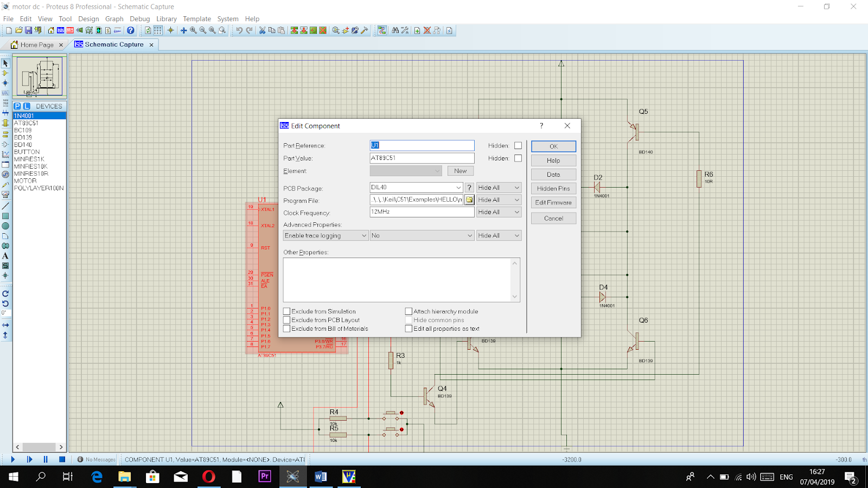Click the Edit Firmware button
Image resolution: width=868 pixels, height=488 pixels.
click(x=553, y=202)
